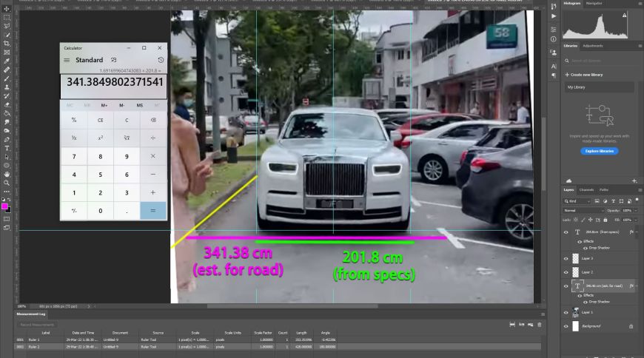The image size is (644, 358).
Task: Select the Brush tool
Action: coord(7,78)
